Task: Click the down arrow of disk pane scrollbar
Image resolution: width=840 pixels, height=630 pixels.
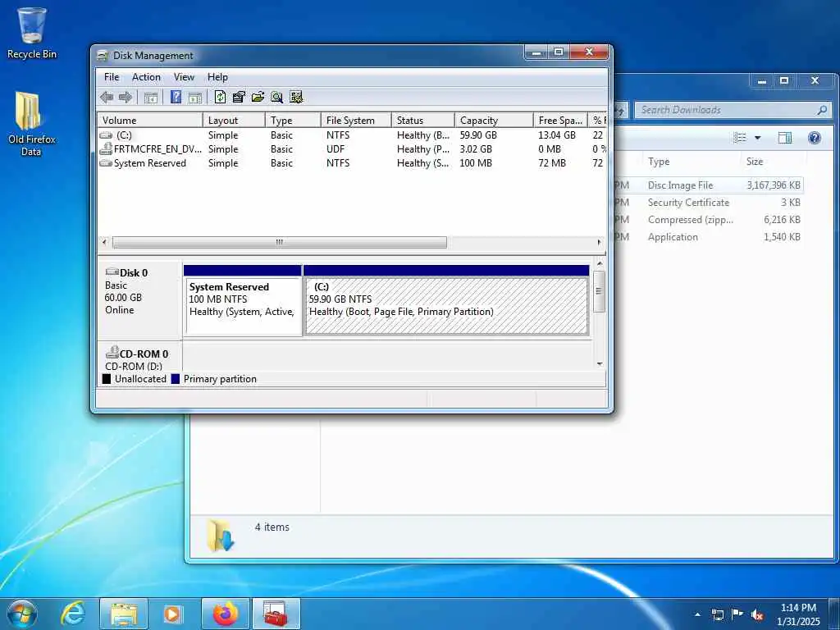Action: (600, 363)
